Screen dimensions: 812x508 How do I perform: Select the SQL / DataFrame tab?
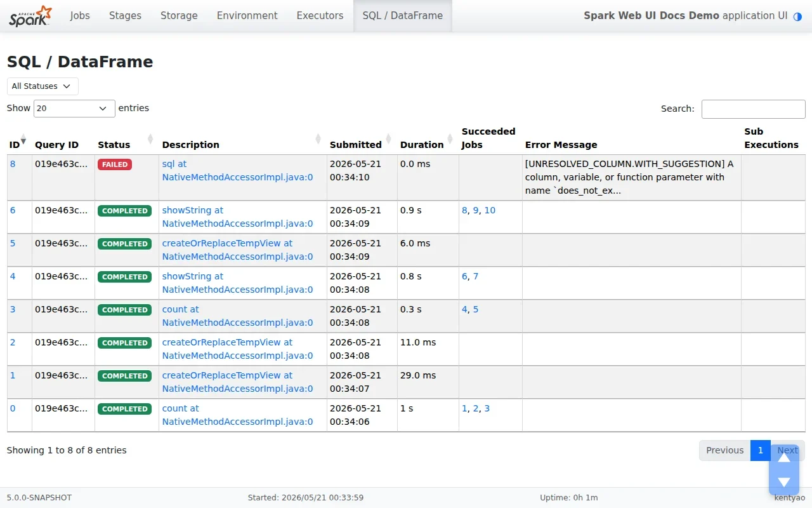coord(403,16)
